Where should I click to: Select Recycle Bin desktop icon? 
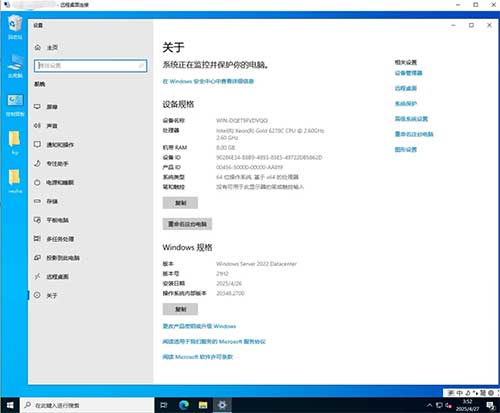point(15,27)
